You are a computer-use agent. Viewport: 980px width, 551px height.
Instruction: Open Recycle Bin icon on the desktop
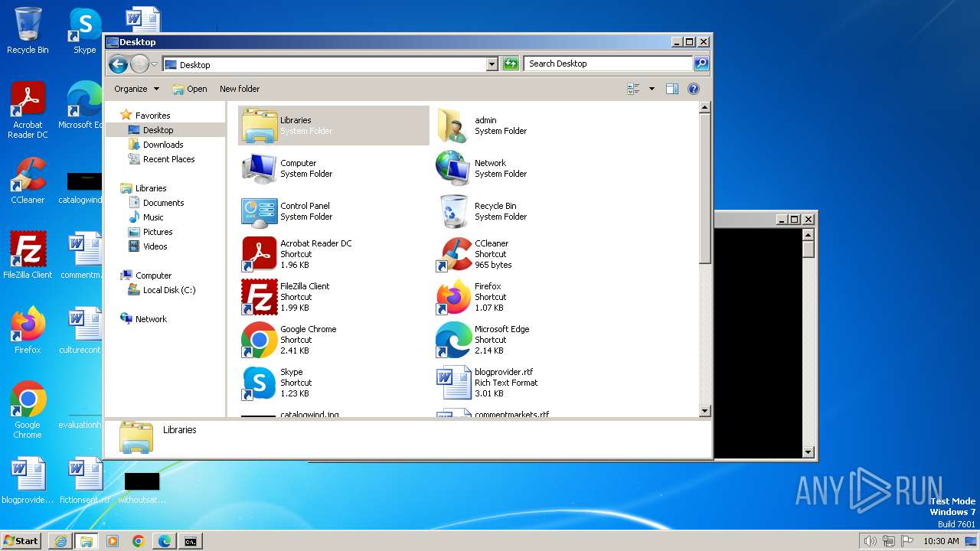point(28,31)
